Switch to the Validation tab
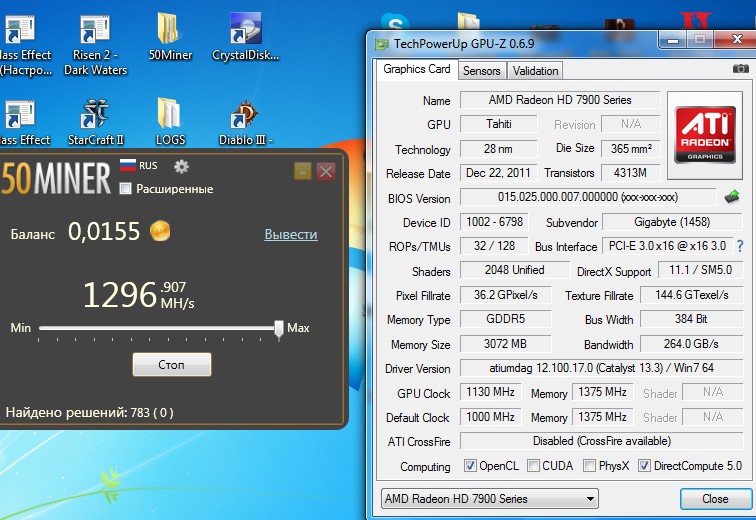756x520 pixels. pyautogui.click(x=535, y=70)
